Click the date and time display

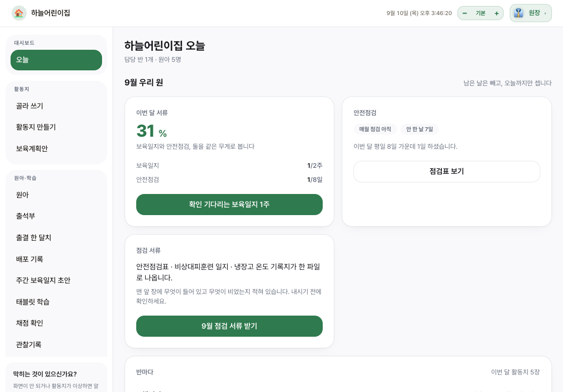(x=419, y=13)
